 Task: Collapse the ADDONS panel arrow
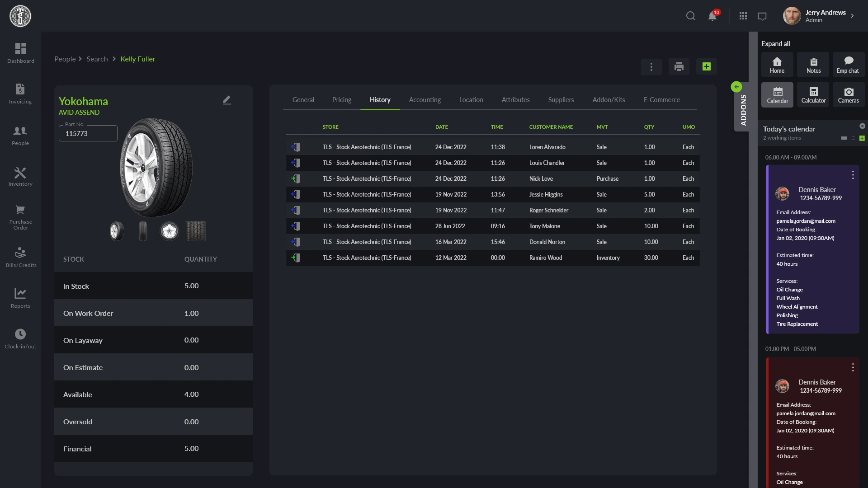pos(736,87)
